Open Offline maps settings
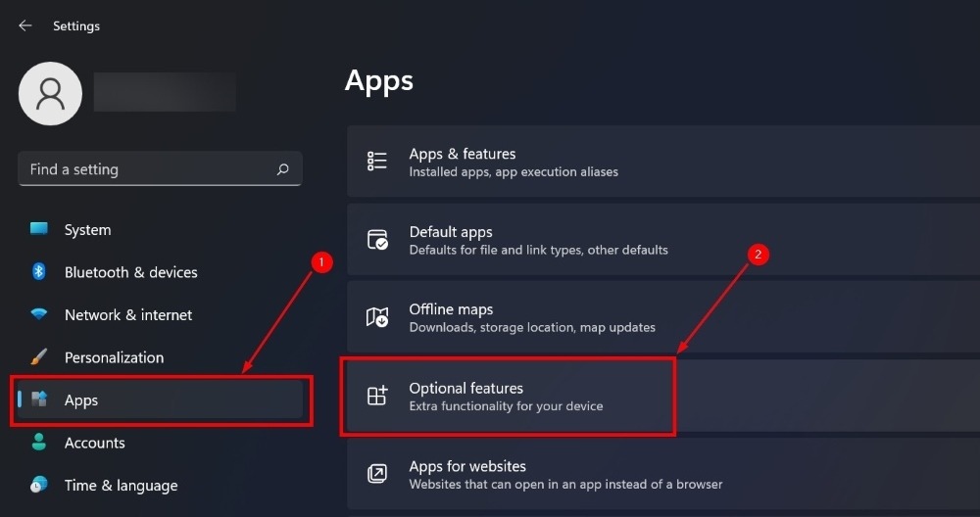Viewport: 980px width, 517px height. (x=663, y=317)
